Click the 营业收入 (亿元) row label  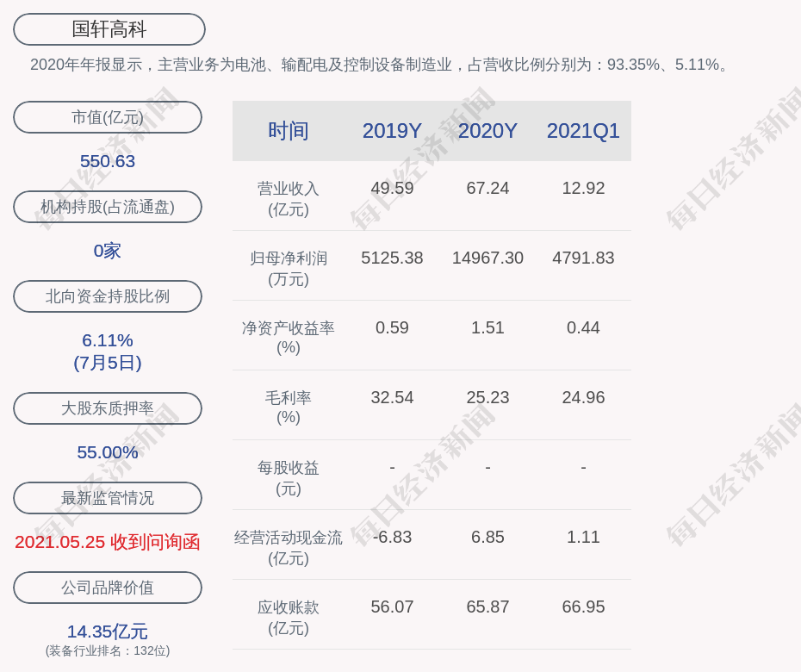coord(289,199)
